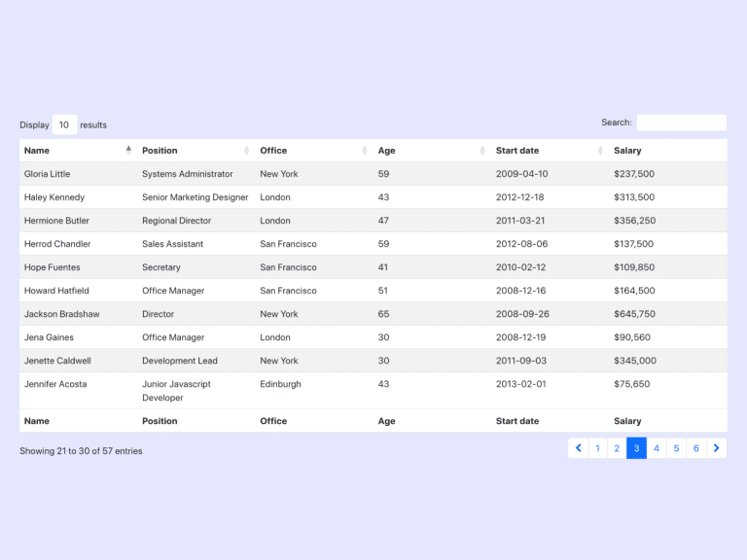Go to last page 6

point(696,448)
